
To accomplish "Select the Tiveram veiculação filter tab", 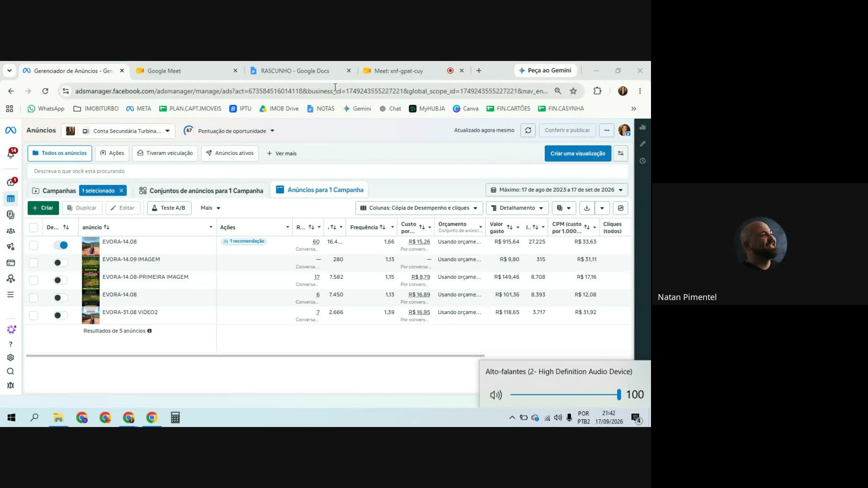I will (165, 154).
